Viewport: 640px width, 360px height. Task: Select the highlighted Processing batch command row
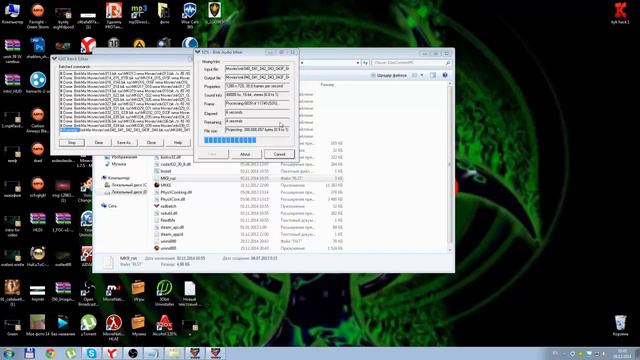coord(124,130)
